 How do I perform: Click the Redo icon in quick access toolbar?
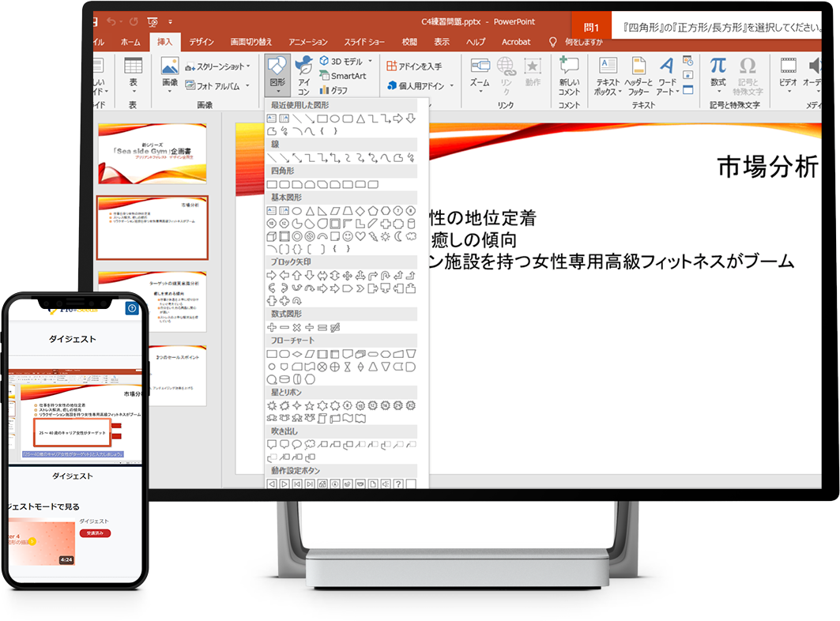click(134, 21)
